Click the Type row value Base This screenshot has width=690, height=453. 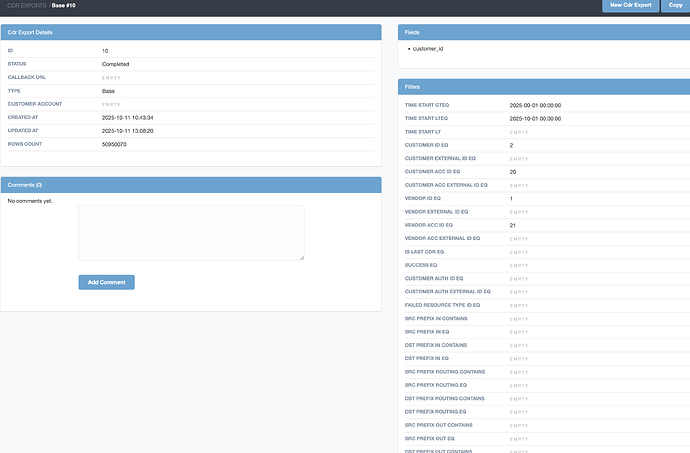[x=109, y=90]
